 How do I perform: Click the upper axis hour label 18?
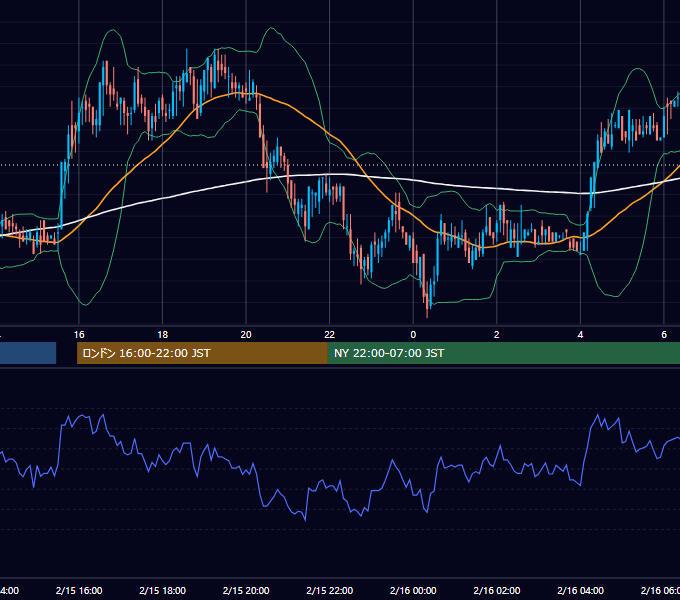pyautogui.click(x=163, y=335)
